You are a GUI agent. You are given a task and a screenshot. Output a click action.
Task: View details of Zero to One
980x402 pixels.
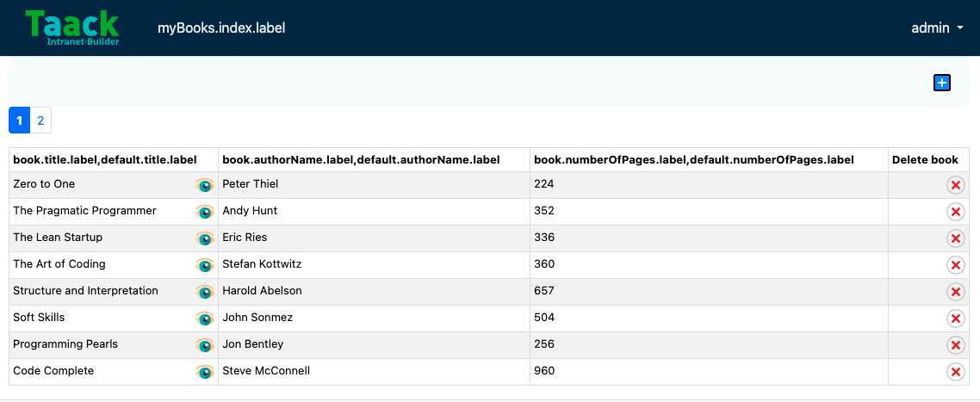pyautogui.click(x=205, y=185)
